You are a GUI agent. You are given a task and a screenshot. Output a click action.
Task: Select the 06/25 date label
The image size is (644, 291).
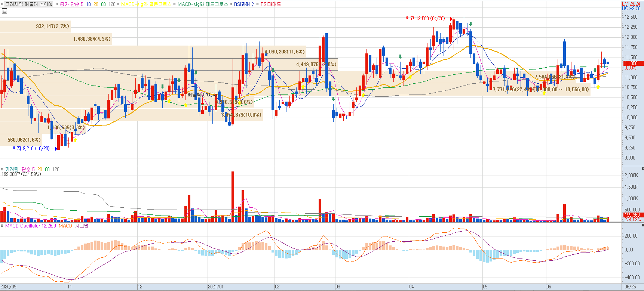pyautogui.click(x=630, y=287)
